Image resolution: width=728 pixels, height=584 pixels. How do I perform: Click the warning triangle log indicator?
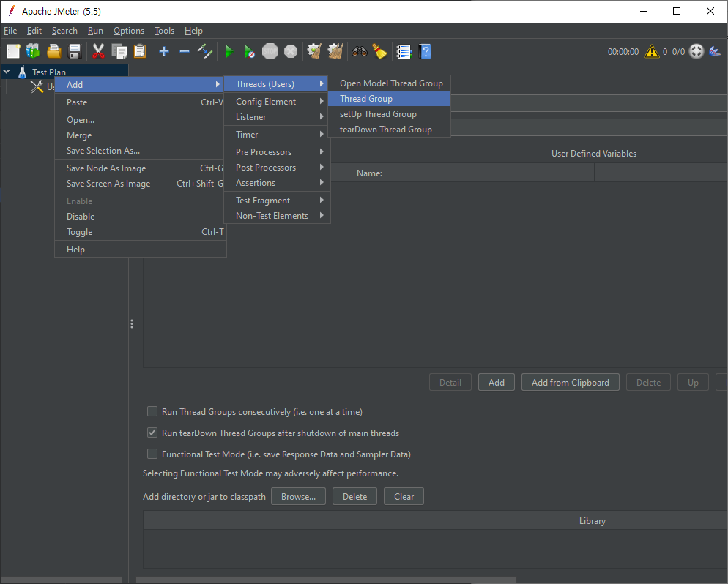pyautogui.click(x=651, y=51)
